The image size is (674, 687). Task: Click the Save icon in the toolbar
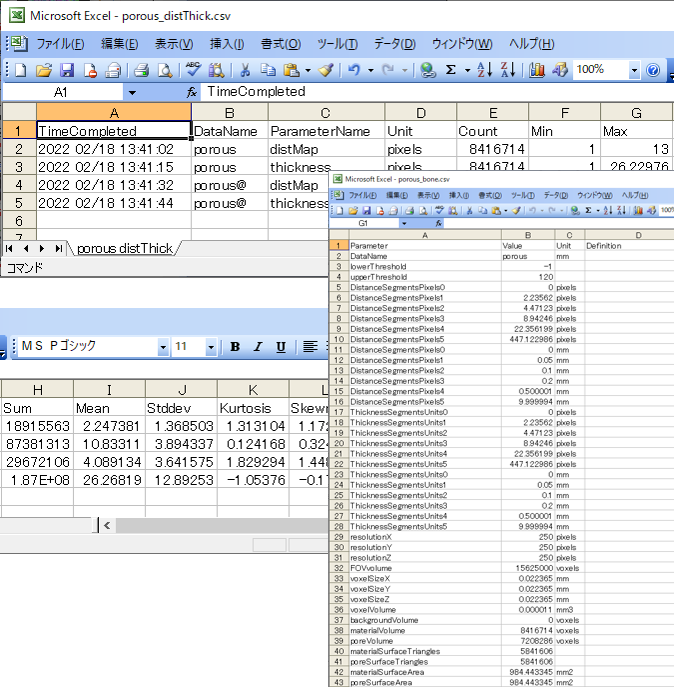click(x=67, y=70)
